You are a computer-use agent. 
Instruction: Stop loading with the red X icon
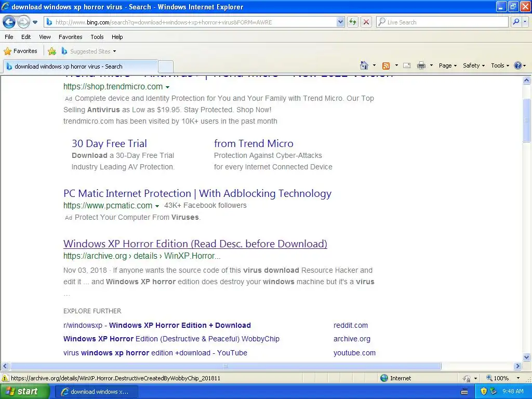(x=366, y=22)
